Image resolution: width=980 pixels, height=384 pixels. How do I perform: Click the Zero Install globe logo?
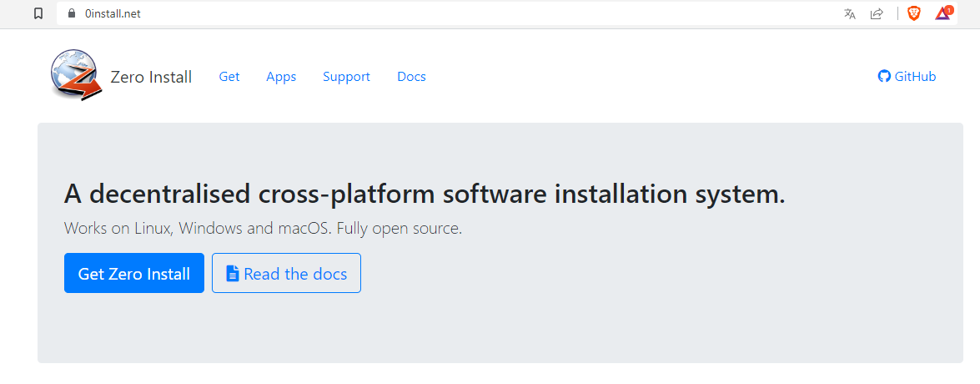point(76,75)
